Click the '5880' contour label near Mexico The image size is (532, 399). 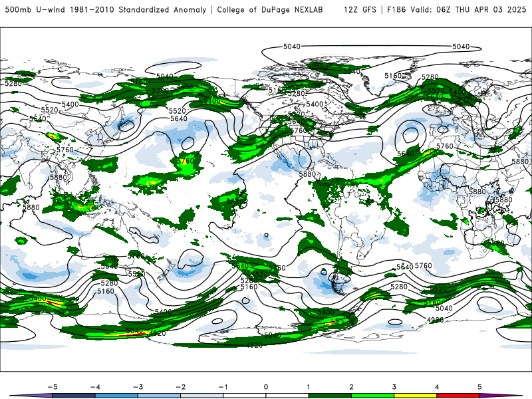pyautogui.click(x=307, y=174)
